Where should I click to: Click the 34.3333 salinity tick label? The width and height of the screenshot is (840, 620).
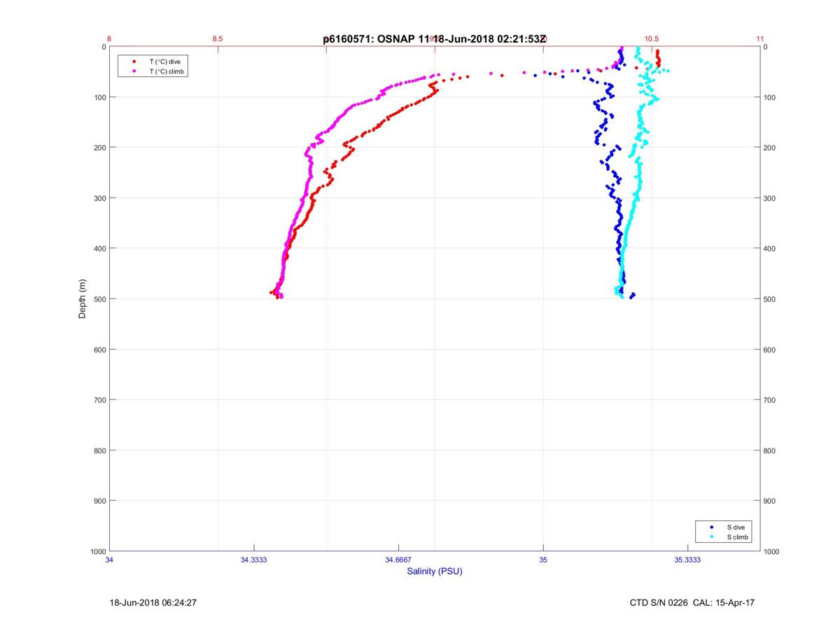click(254, 560)
